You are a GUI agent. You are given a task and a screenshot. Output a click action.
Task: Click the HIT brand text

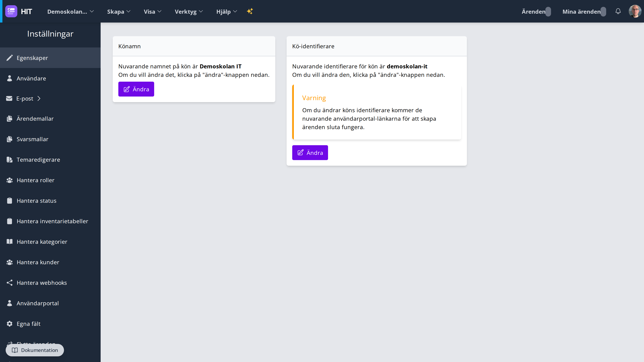pos(27,11)
